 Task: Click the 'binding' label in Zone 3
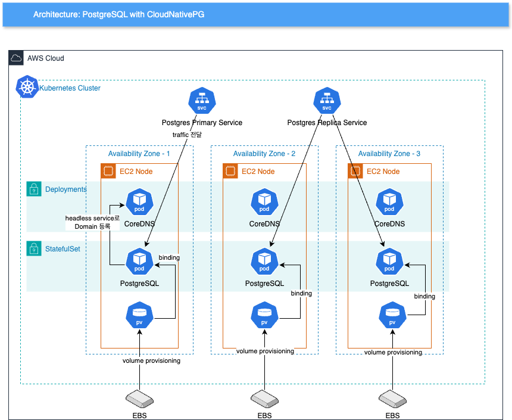click(424, 296)
